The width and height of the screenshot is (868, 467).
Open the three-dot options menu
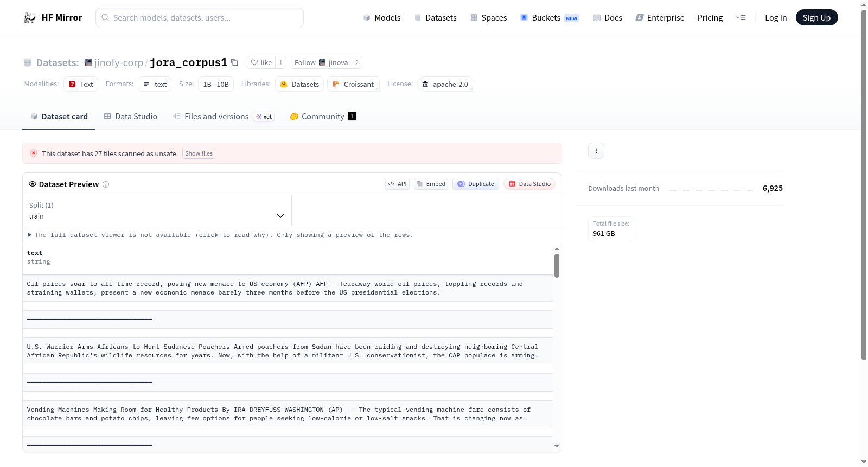596,151
